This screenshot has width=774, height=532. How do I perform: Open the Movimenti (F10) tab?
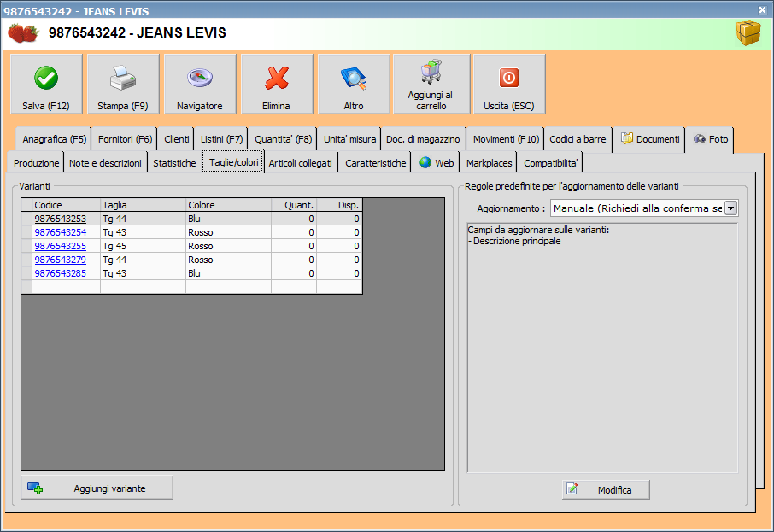[506, 140]
